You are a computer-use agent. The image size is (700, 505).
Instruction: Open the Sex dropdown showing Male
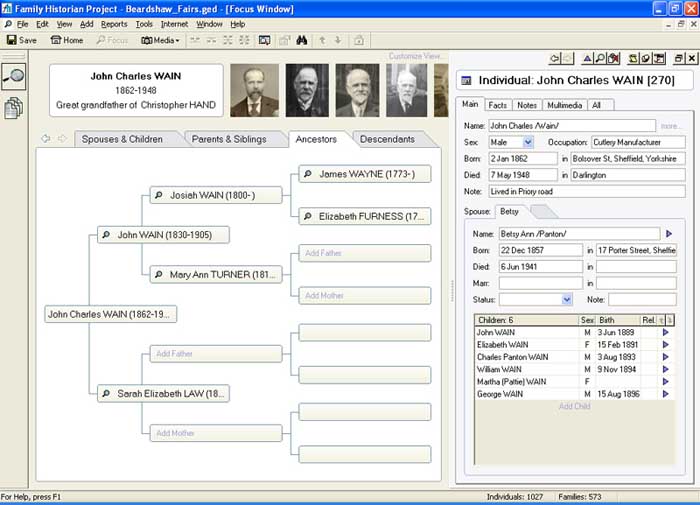pyautogui.click(x=528, y=142)
